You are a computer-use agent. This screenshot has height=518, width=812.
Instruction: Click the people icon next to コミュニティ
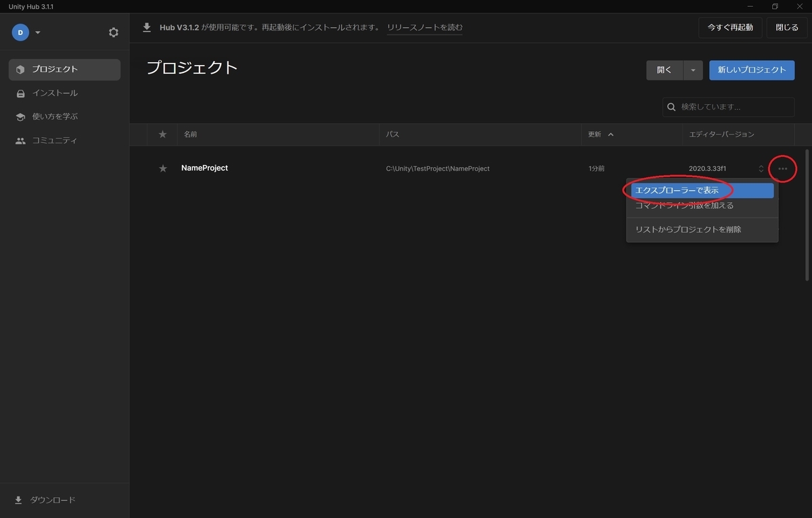pyautogui.click(x=20, y=141)
